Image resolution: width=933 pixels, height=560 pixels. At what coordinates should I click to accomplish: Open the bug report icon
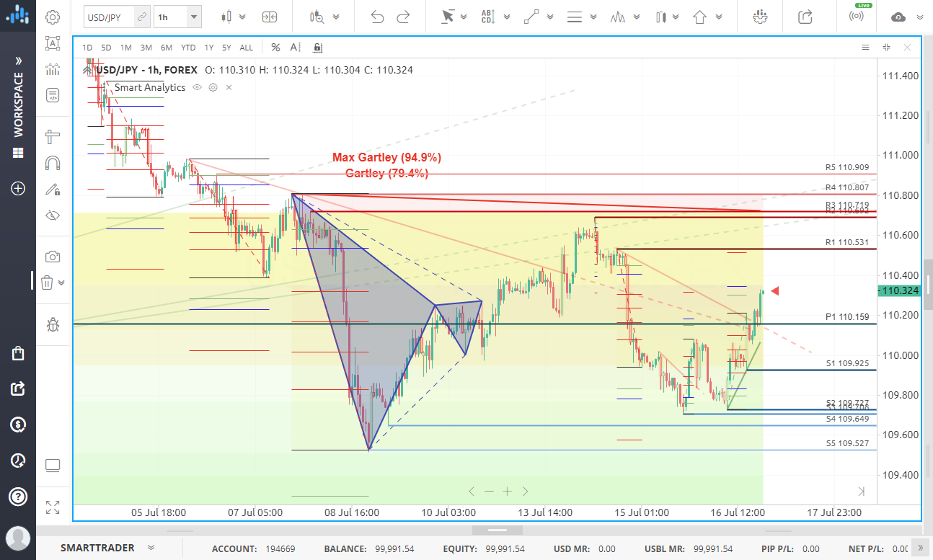[53, 325]
